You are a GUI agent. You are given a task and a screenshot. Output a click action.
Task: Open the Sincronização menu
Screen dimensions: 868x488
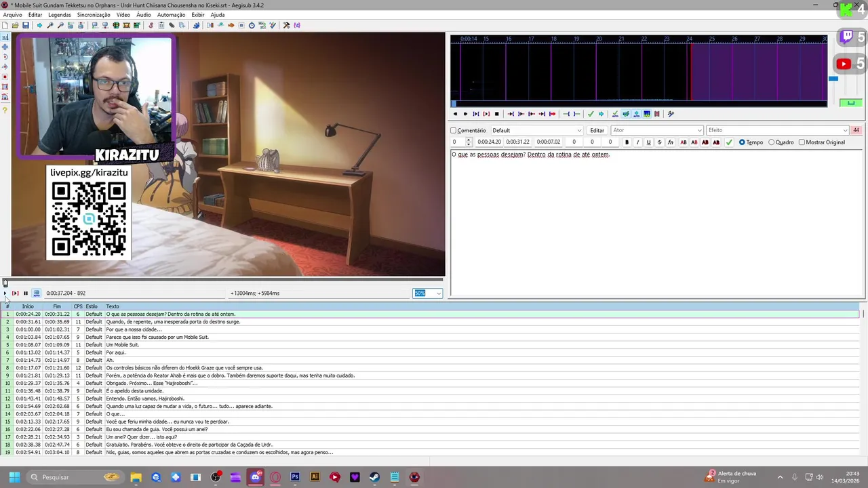point(94,15)
